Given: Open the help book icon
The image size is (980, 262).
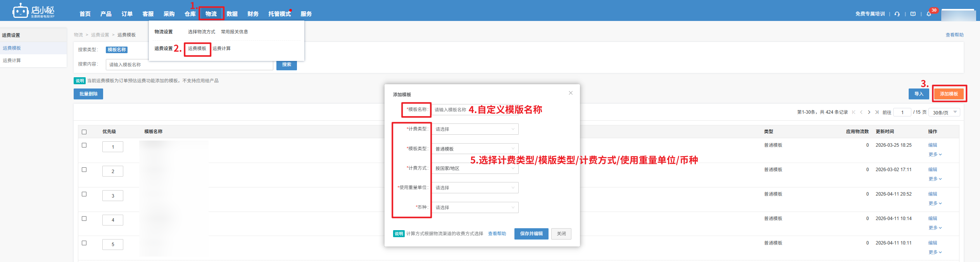Looking at the screenshot, I should (913, 14).
